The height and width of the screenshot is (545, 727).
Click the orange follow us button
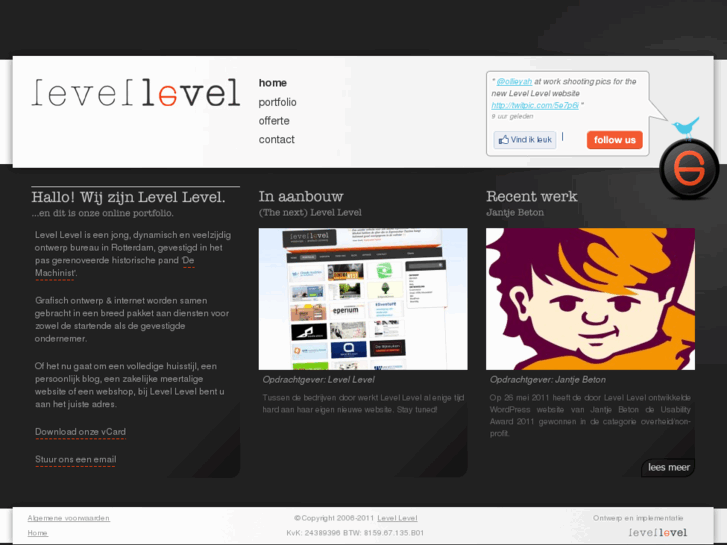pyautogui.click(x=614, y=140)
